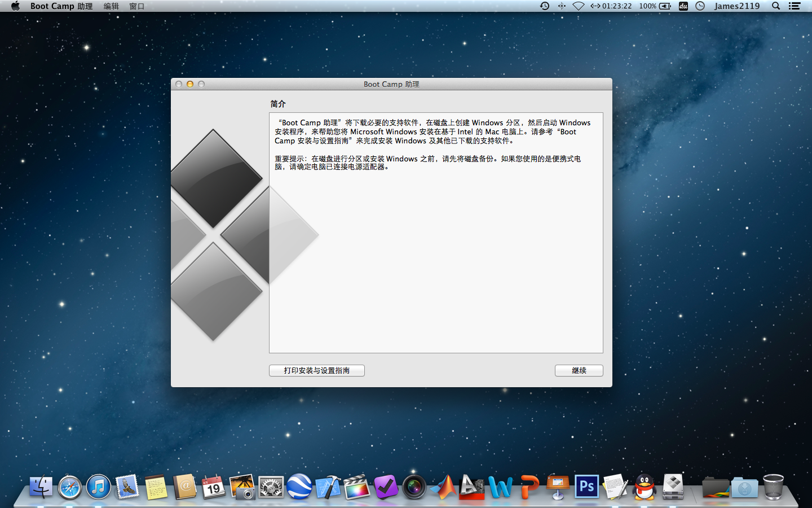Open Keynote from the Dock
Screen dimensions: 812x508
558,487
